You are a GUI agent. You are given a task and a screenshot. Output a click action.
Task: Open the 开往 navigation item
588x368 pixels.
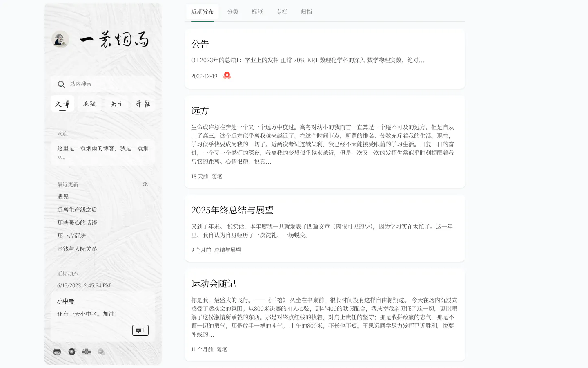click(x=143, y=103)
